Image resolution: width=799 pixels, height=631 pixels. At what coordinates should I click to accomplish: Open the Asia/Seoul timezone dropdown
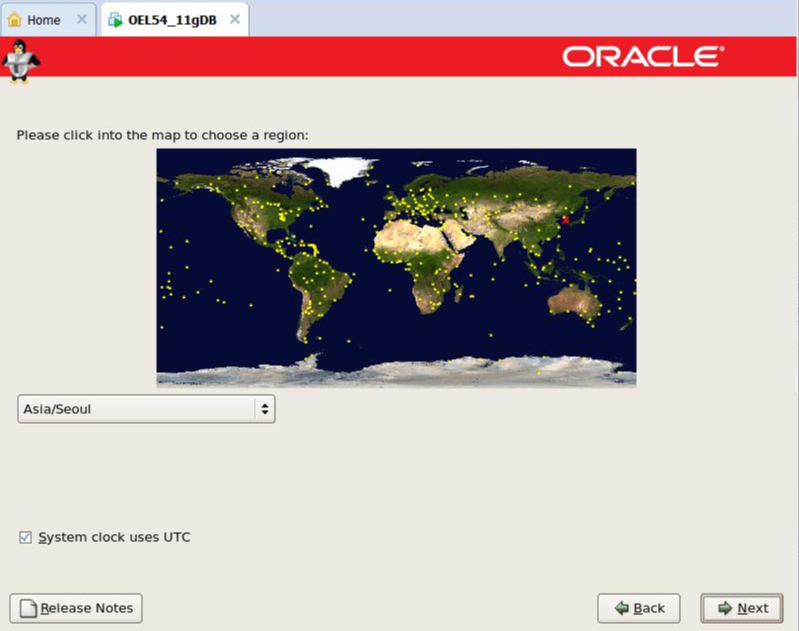click(146, 409)
